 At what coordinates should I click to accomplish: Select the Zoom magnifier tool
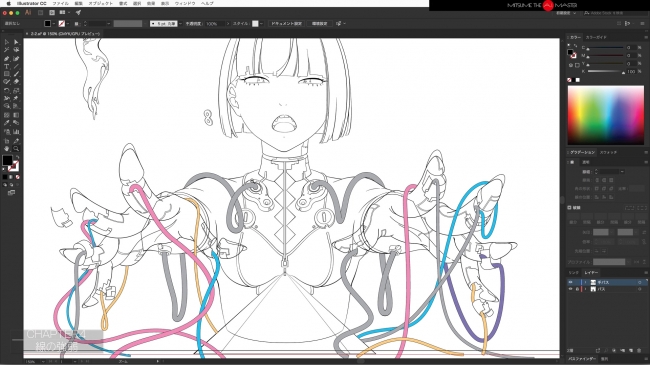click(x=16, y=148)
